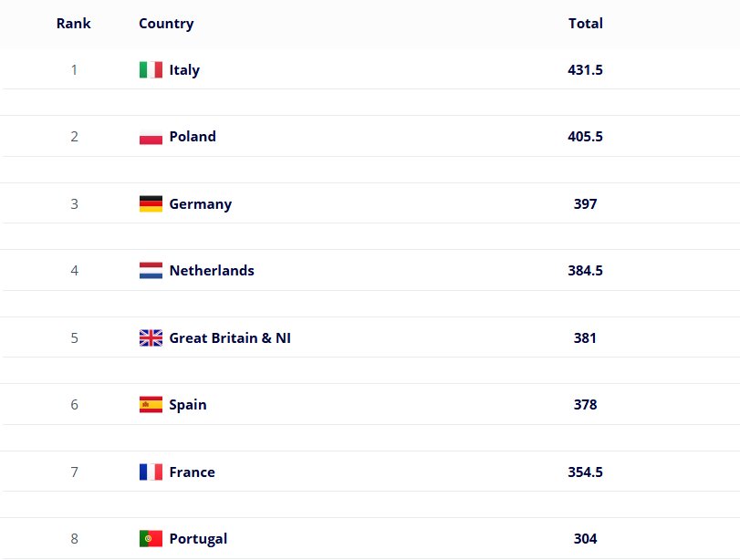
Task: Open the Italy country link
Action: (184, 70)
